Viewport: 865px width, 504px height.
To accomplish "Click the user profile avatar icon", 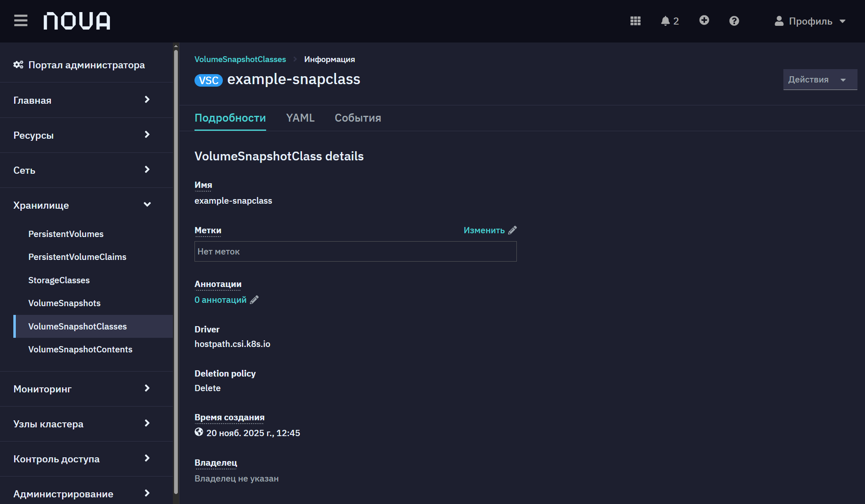I will point(779,21).
